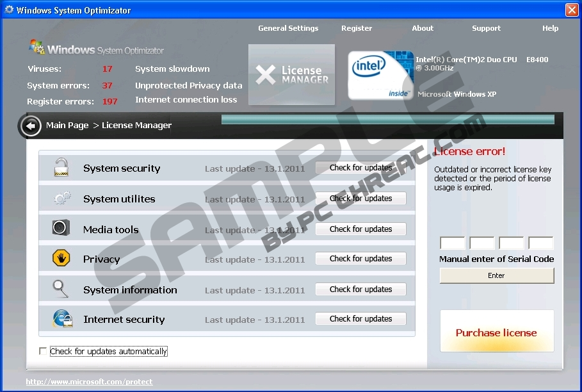Click the System errors count 37
Viewport: 582px width, 392px height.
pyautogui.click(x=108, y=86)
